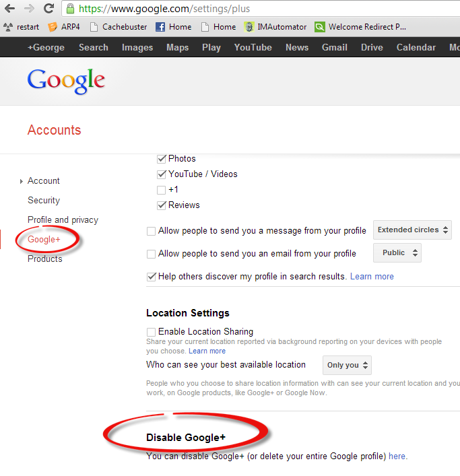Click the browser forward arrow

click(x=29, y=8)
